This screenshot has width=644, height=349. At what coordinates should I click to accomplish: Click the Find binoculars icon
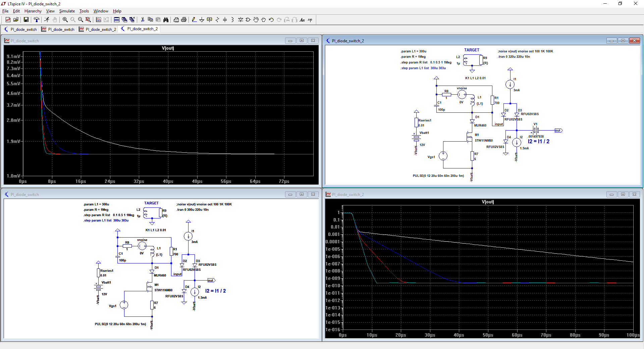[166, 20]
